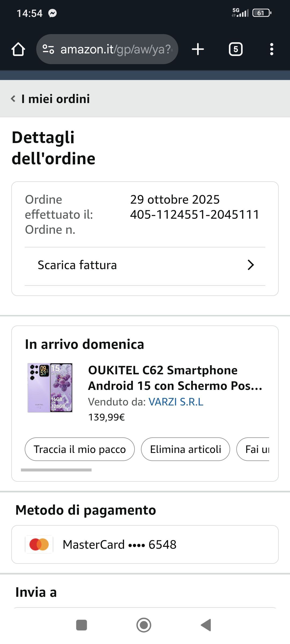
Task: Tap Elimina articoli button
Action: 186,449
